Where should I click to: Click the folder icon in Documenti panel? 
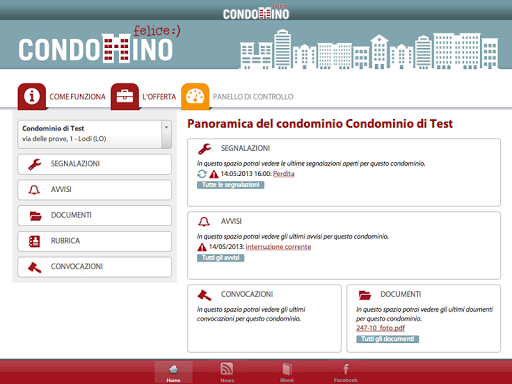coord(365,295)
